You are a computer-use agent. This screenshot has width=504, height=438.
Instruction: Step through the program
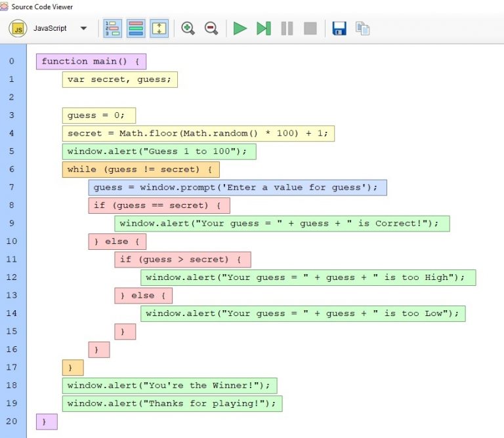click(x=264, y=29)
